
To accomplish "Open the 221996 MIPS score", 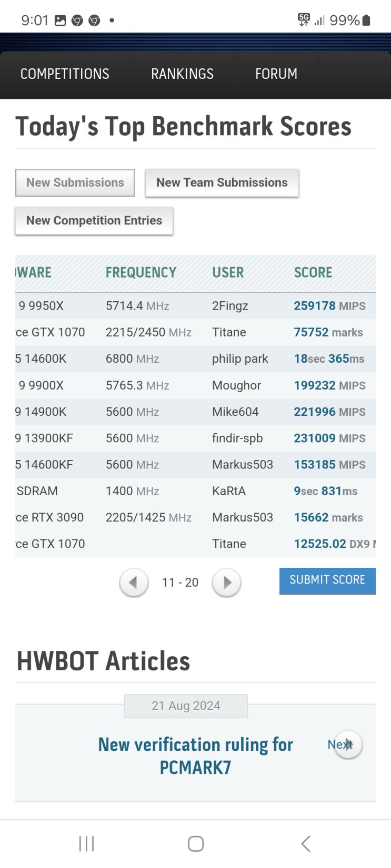I will click(329, 412).
